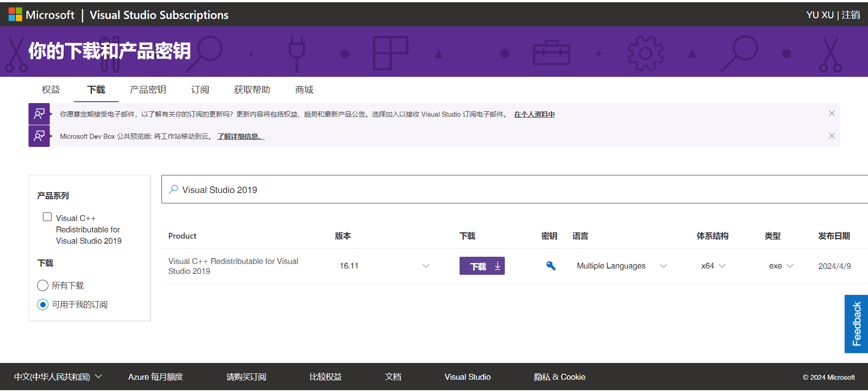The image size is (868, 391).
Task: Open Azure 每月额度 footer link
Action: pos(156,377)
